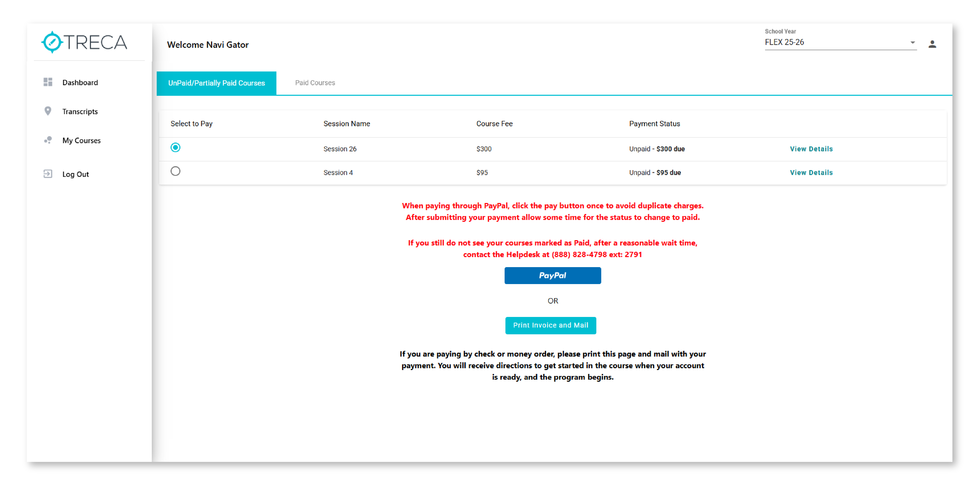The width and height of the screenshot is (980, 484).
Task: Expand the School Year dropdown arrow
Action: [912, 43]
